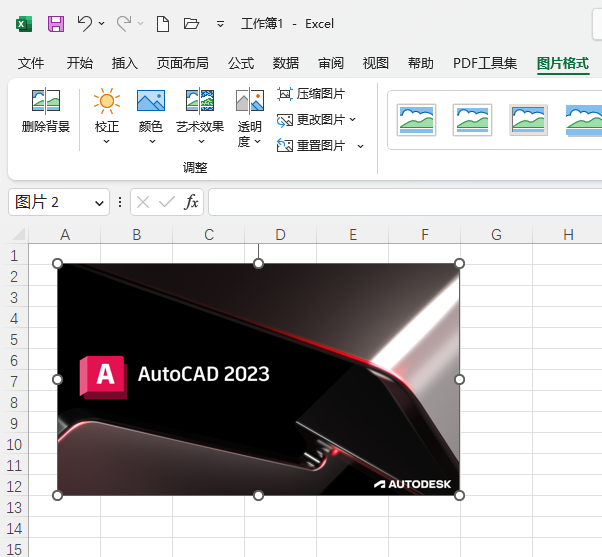
Task: Click the 删除背景 remove background button
Action: click(x=46, y=110)
